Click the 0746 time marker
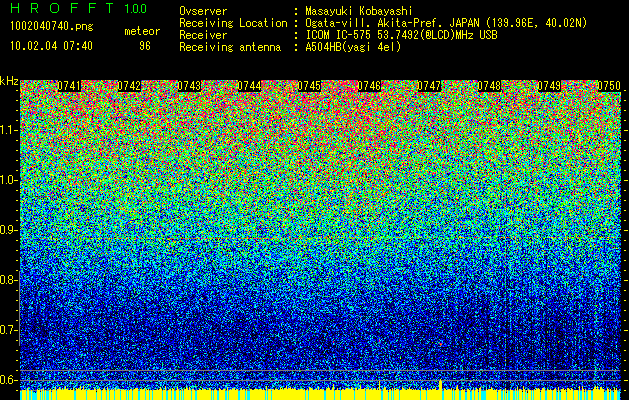 (x=369, y=86)
